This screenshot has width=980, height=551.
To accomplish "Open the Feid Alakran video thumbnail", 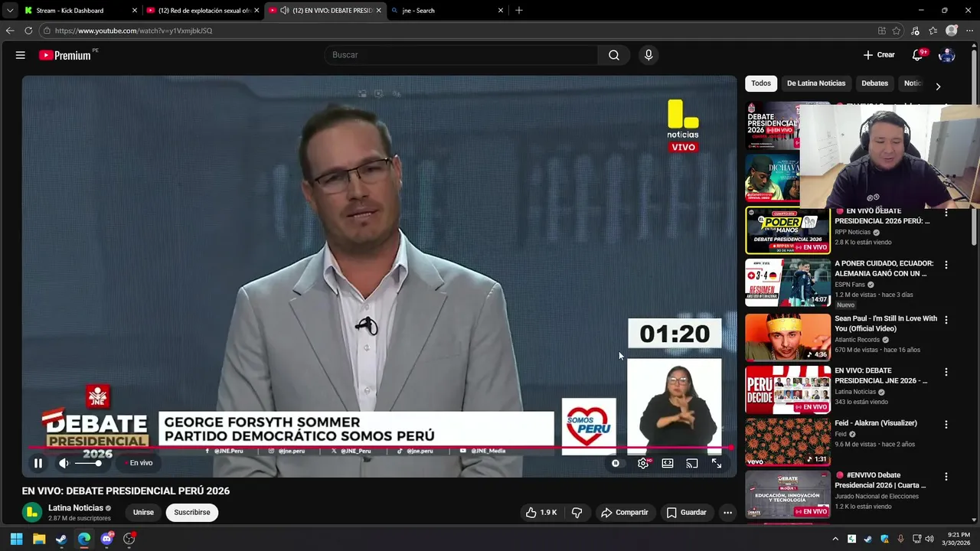I will [788, 442].
